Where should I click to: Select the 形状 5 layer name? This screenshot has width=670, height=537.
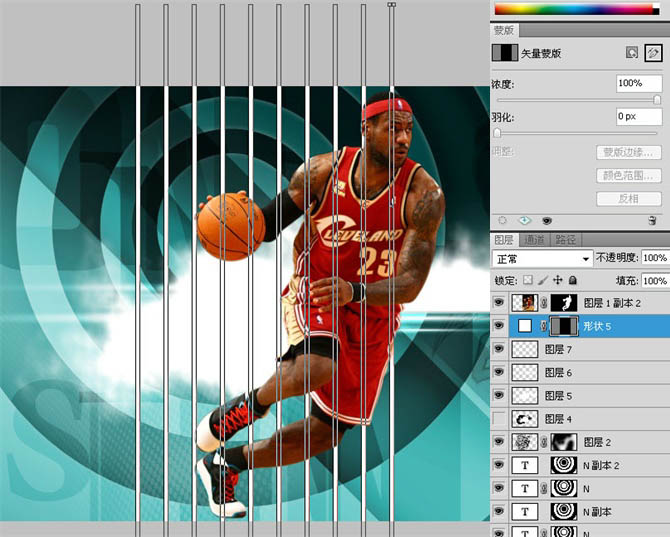(x=597, y=326)
